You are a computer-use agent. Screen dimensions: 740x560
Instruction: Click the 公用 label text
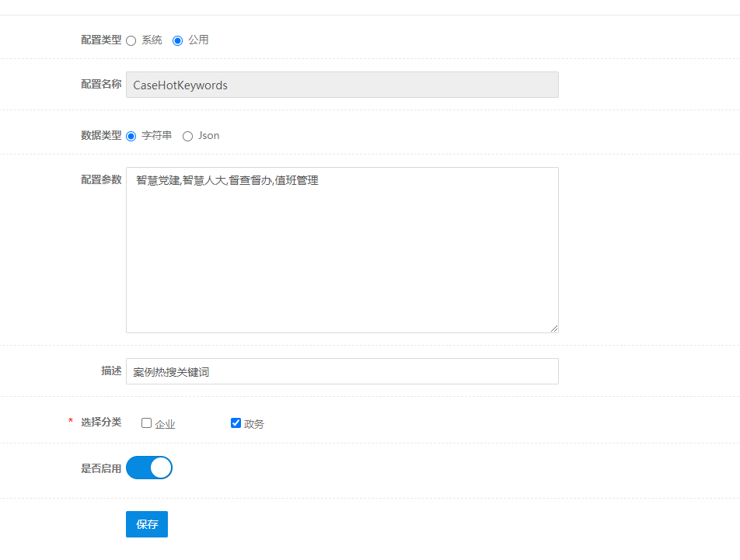click(198, 40)
